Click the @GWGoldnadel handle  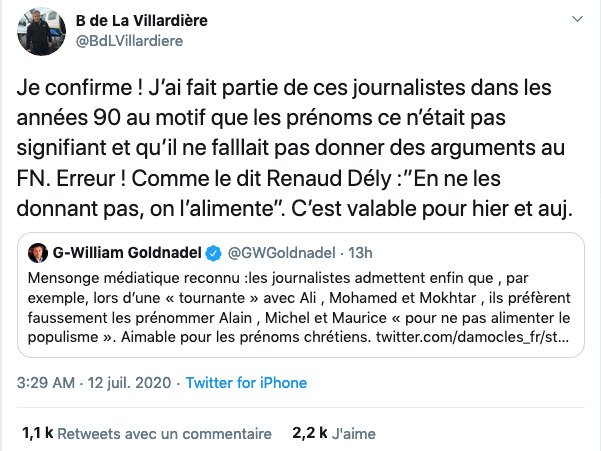coord(280,249)
